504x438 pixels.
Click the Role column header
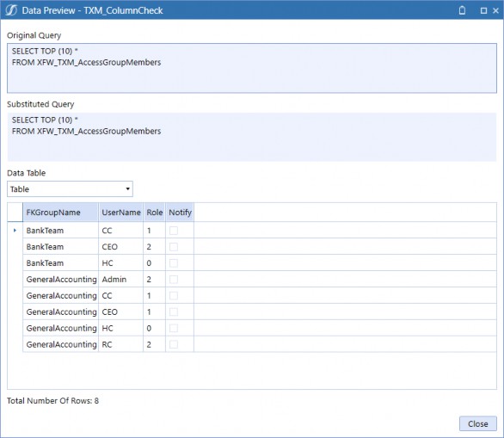coord(154,213)
